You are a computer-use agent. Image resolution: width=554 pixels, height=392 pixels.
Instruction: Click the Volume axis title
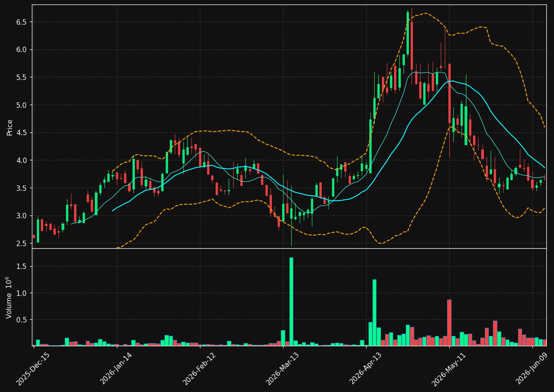pos(9,297)
